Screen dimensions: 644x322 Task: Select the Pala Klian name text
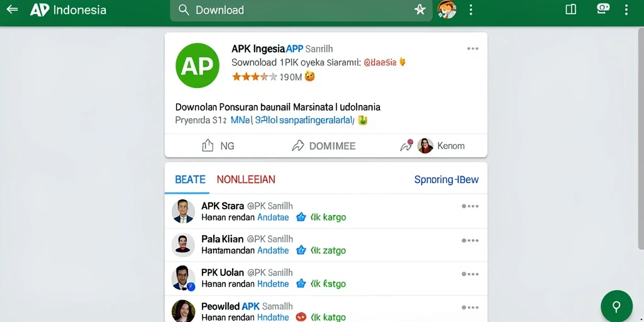222,238
